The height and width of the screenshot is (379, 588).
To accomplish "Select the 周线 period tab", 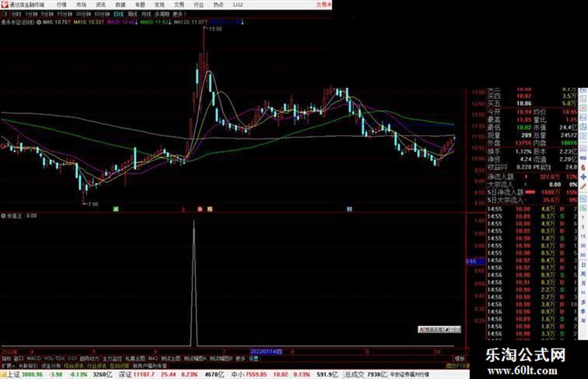I will [x=133, y=14].
